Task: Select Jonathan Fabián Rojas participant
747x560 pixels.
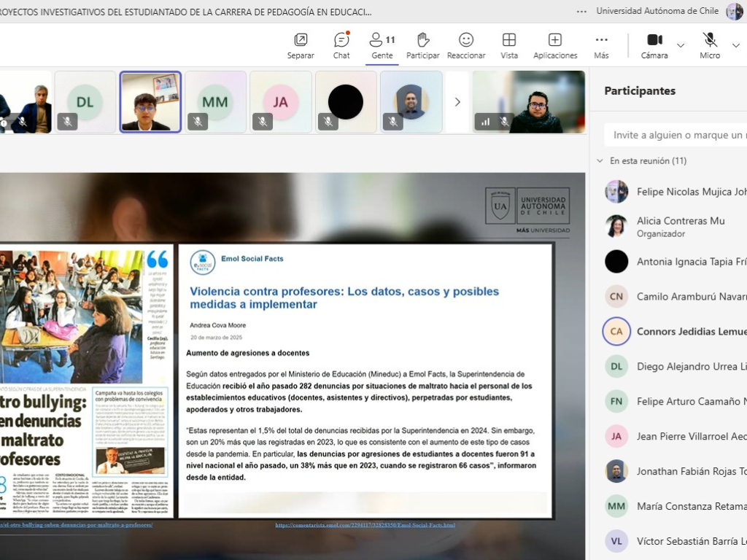Action: [x=676, y=472]
